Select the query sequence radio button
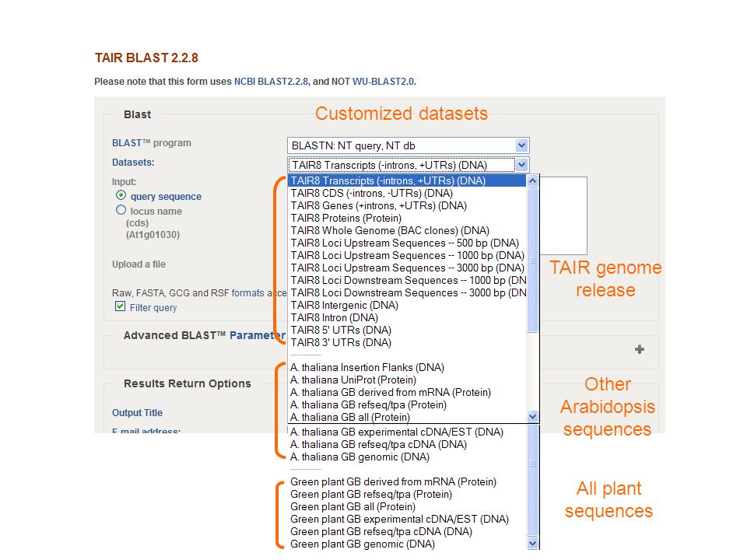Image resolution: width=747 pixels, height=560 pixels. click(121, 195)
